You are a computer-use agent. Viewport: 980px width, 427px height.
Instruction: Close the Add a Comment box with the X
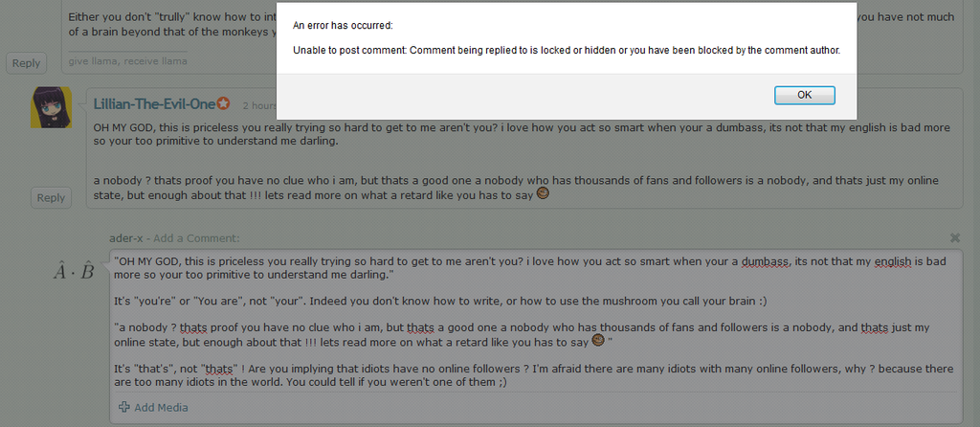click(x=954, y=237)
